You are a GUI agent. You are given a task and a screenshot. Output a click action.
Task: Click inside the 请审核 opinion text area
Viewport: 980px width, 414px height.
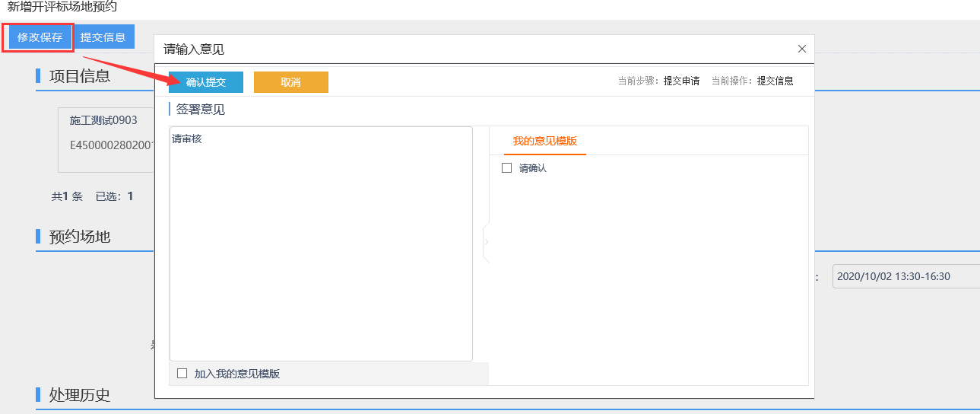pos(320,244)
